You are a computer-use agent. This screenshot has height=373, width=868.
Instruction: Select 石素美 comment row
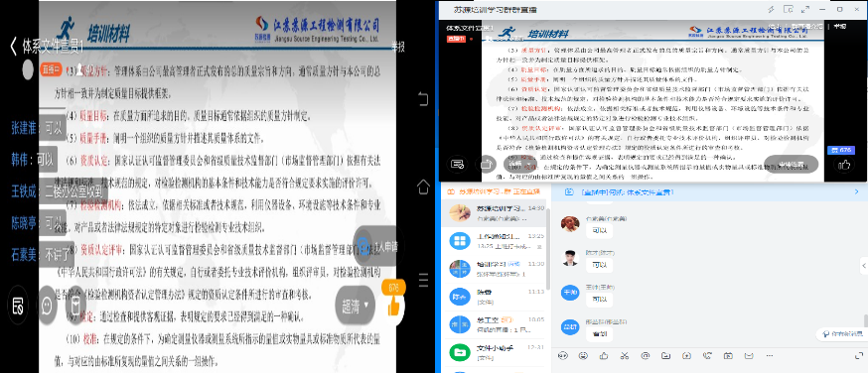click(x=42, y=255)
